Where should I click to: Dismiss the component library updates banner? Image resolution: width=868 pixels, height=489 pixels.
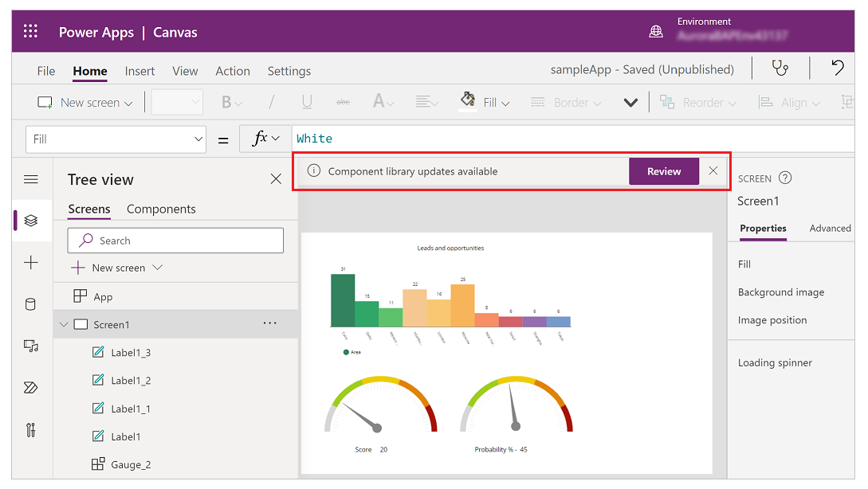pyautogui.click(x=713, y=171)
